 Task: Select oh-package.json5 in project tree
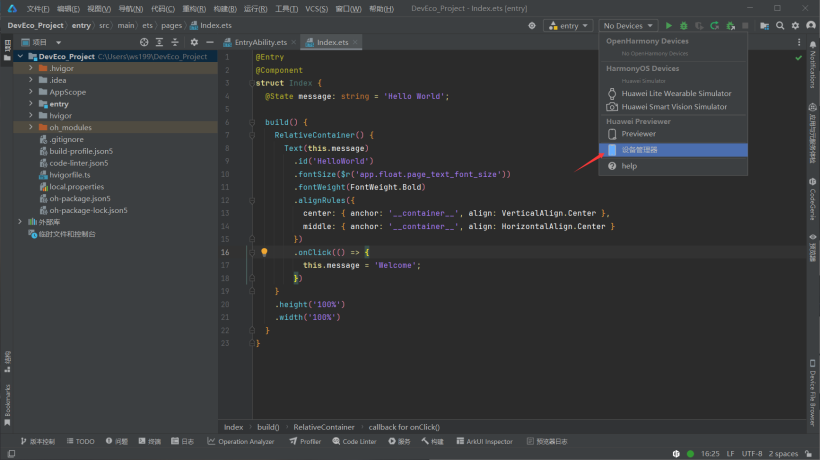point(80,199)
